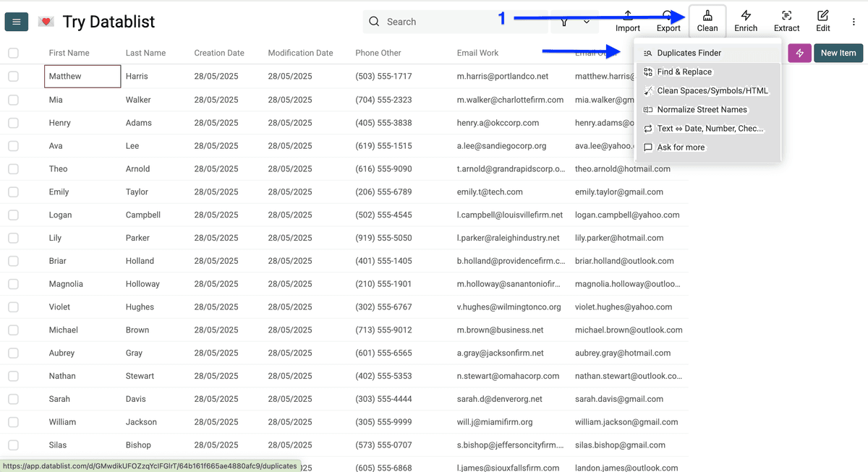Check the Briar Holland row checkbox
This screenshot has width=868, height=472.
pyautogui.click(x=13, y=261)
